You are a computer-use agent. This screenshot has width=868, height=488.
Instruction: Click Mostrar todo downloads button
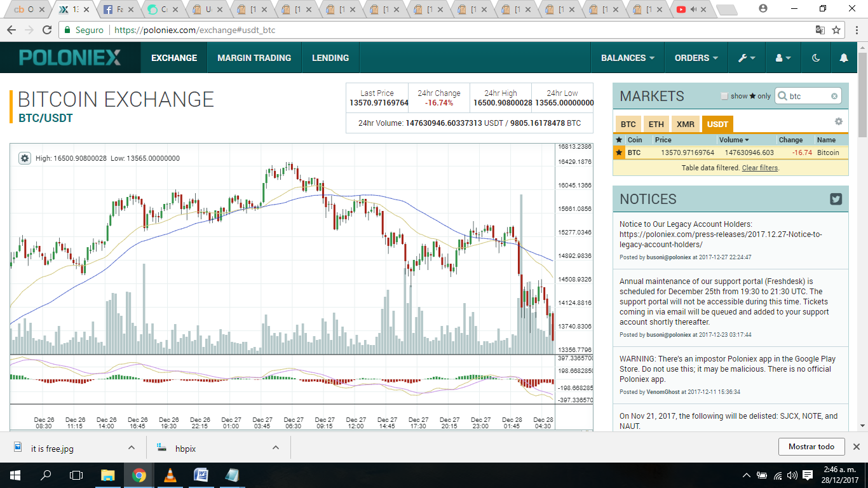[811, 447]
